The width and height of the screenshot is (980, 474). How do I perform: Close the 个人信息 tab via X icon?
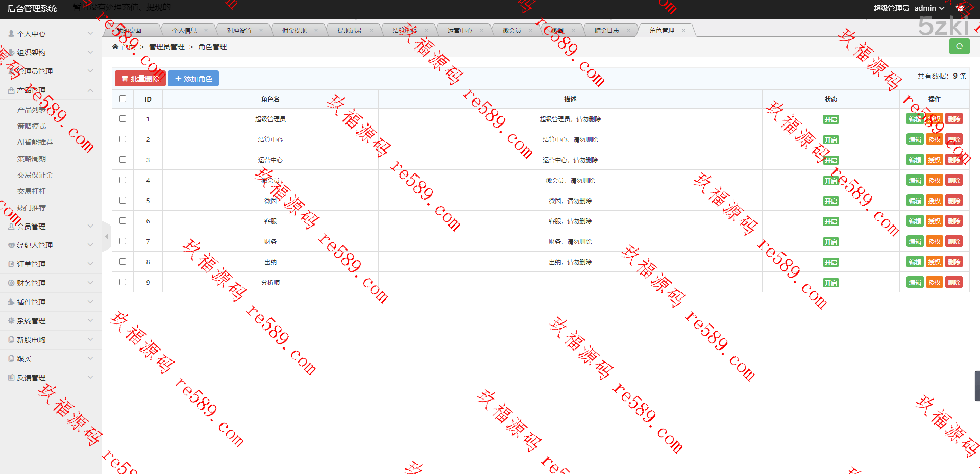tap(206, 31)
